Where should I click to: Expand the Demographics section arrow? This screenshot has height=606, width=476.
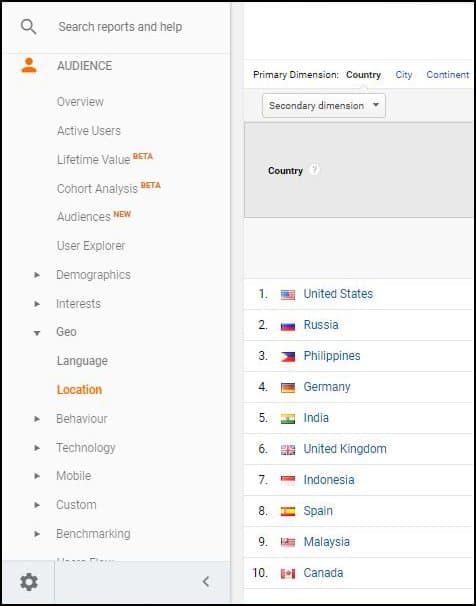(x=37, y=275)
